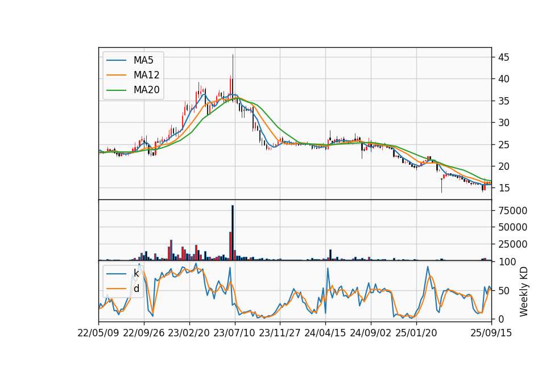Screen dimensions: 546x392
Task: Click the MA20 legend label
Action: click(146, 90)
